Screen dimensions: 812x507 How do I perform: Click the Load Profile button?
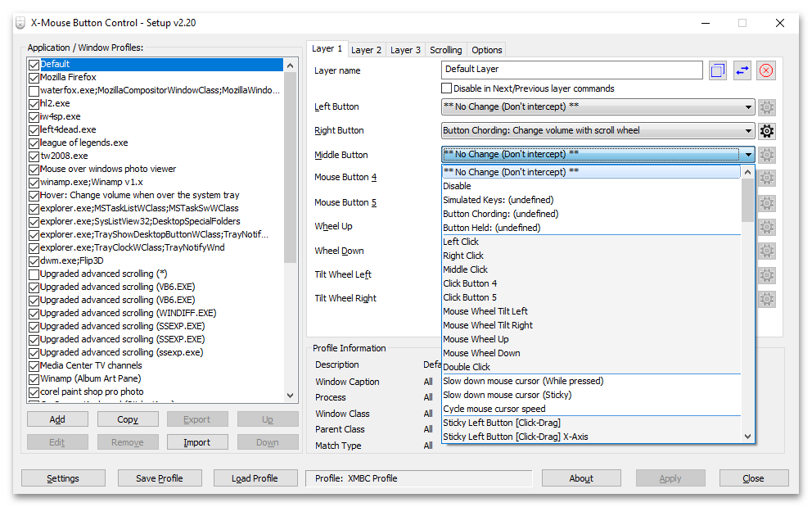[255, 478]
